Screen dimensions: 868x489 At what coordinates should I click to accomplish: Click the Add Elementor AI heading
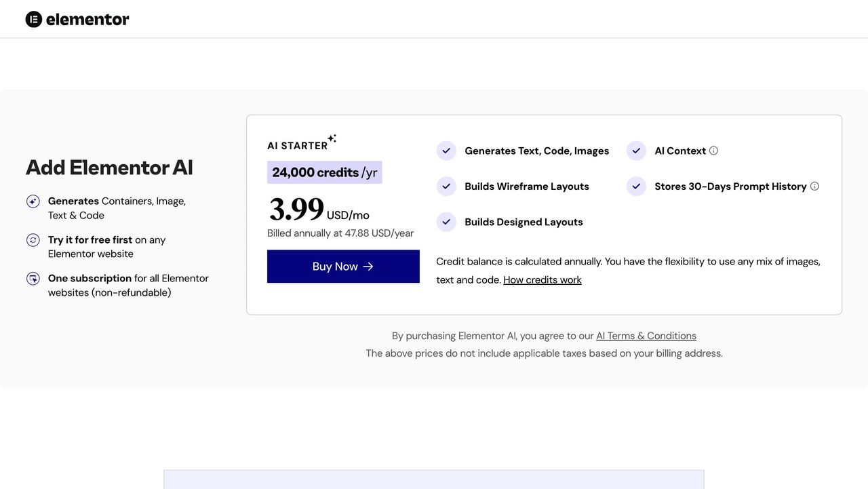pos(109,167)
